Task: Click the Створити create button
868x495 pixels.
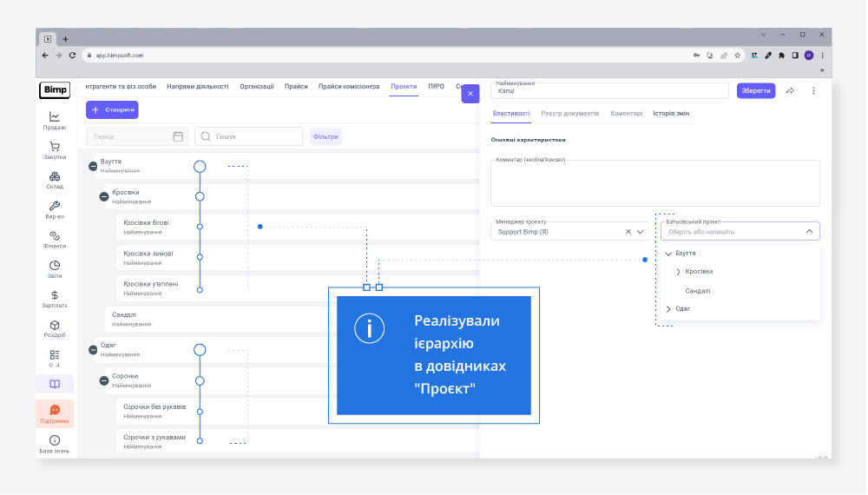Action: coord(112,110)
